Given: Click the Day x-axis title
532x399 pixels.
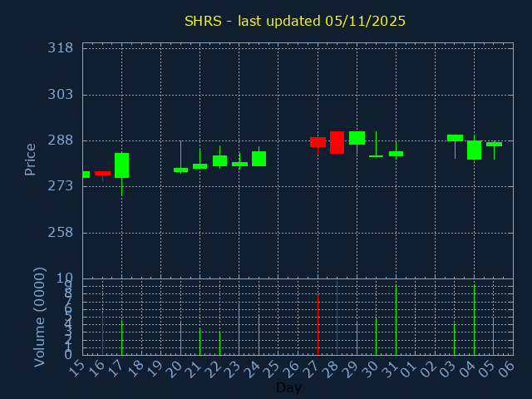Looking at the screenshot, I should [288, 387].
